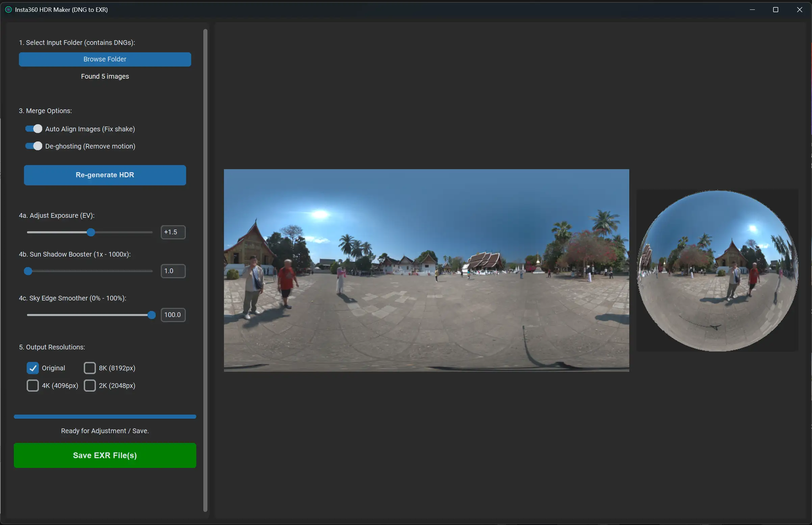The image size is (812, 525).
Task: Click the Sky Edge Smoother value 100.0
Action: pos(173,315)
